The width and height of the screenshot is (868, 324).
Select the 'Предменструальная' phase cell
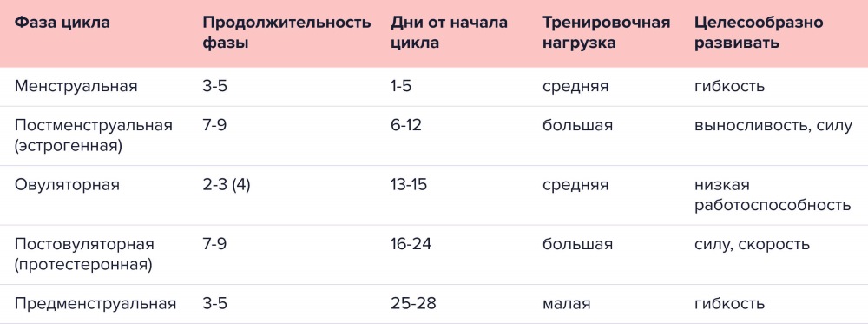coord(95,303)
